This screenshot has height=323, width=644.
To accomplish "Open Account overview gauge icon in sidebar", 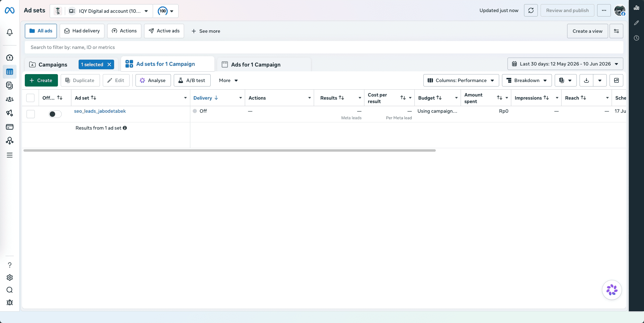I will click(x=10, y=58).
